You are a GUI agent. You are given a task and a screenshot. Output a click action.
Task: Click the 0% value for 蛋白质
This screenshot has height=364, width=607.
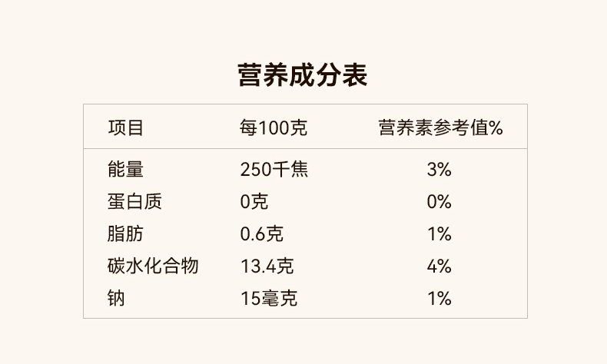(439, 202)
